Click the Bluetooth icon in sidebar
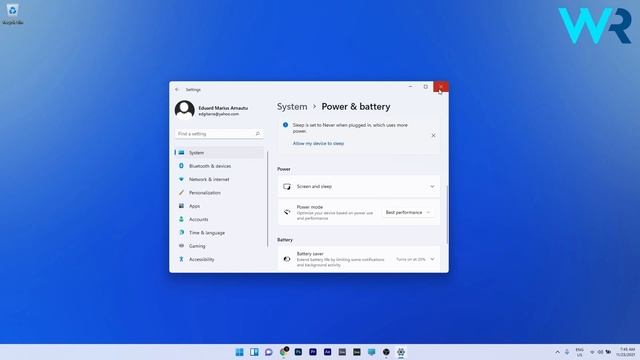640x360 pixels. tap(181, 166)
